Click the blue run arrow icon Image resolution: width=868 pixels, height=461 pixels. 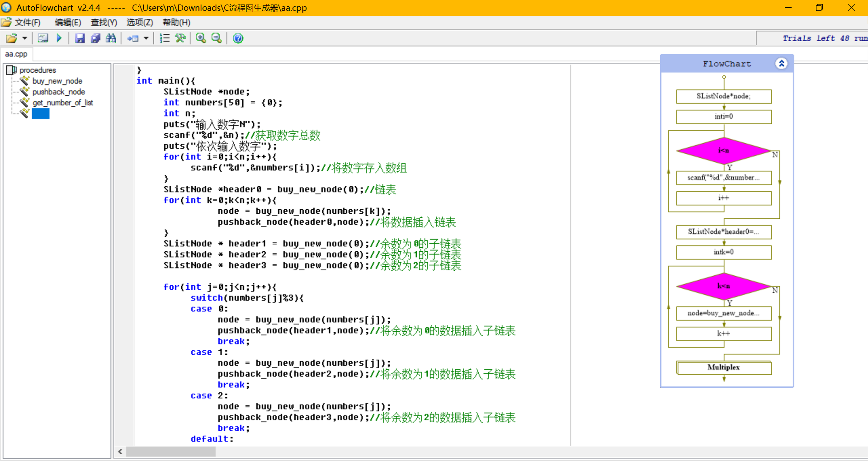pyautogui.click(x=59, y=38)
